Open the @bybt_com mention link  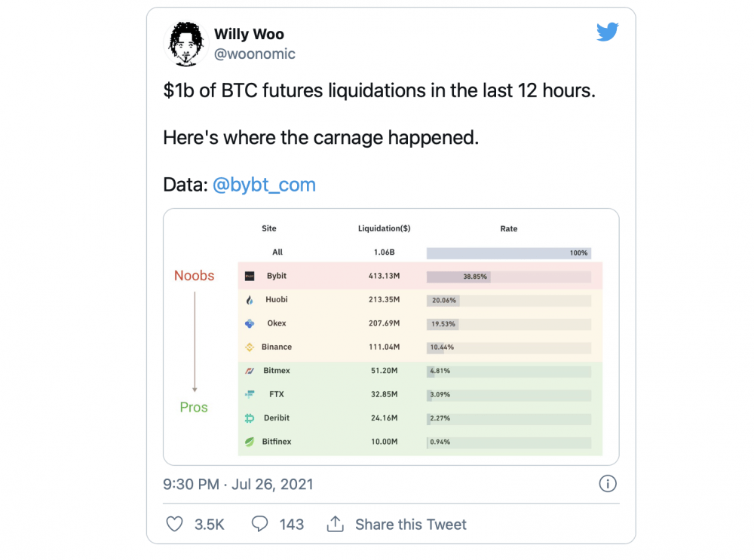264,185
